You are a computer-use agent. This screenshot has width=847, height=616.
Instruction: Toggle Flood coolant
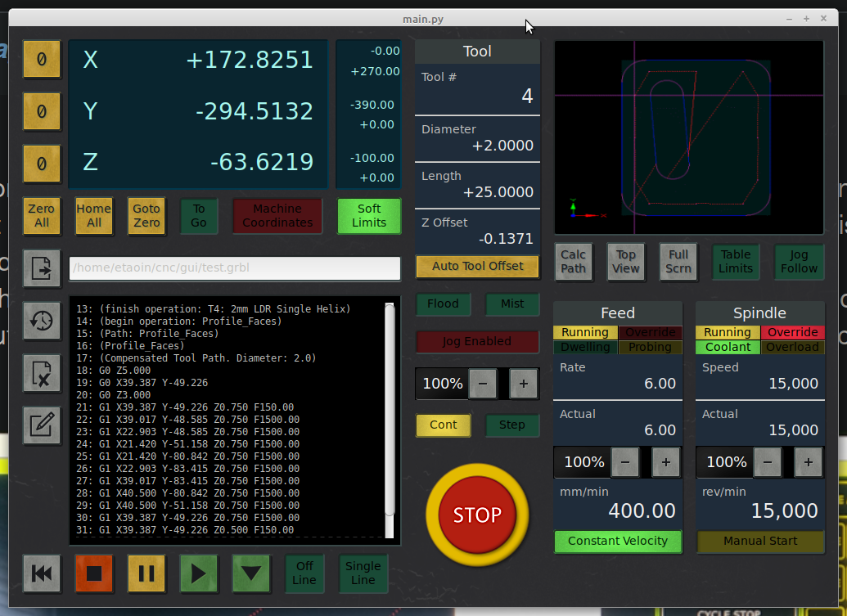click(443, 304)
